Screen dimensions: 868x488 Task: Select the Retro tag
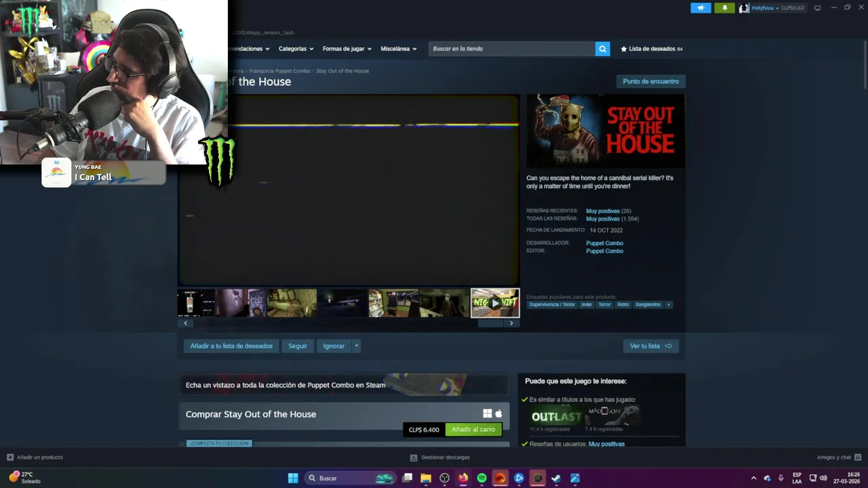tap(623, 305)
